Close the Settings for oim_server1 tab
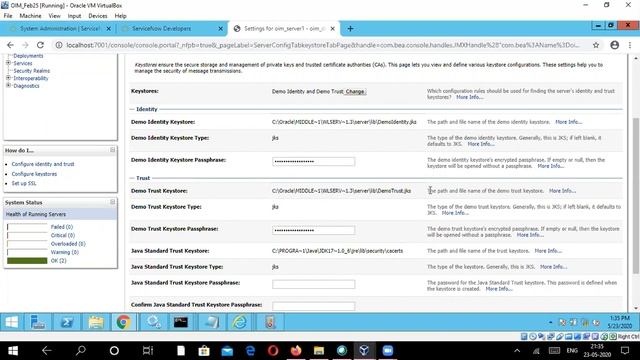This screenshot has height=360, width=640. click(x=333, y=29)
